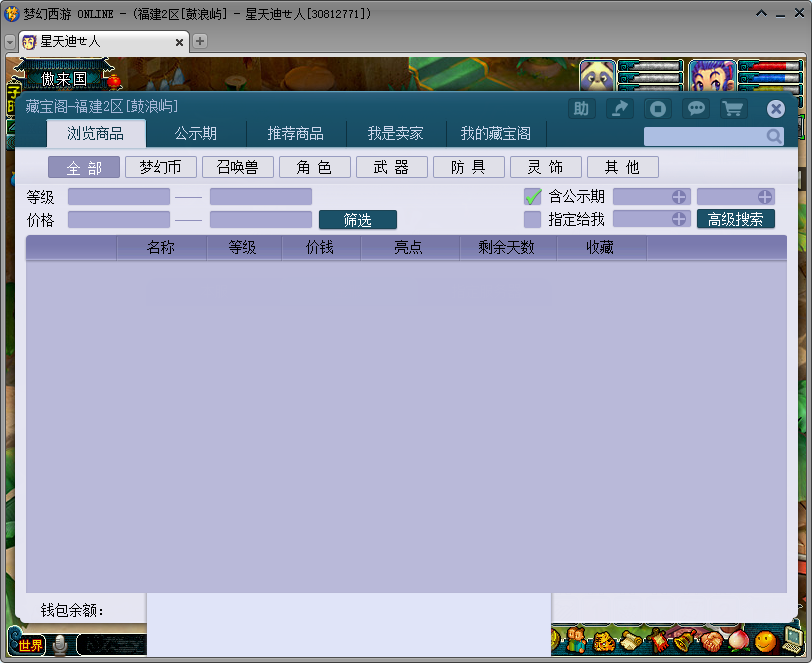The image size is (812, 663).
Task: Open the computer system icon
Action: point(792,640)
